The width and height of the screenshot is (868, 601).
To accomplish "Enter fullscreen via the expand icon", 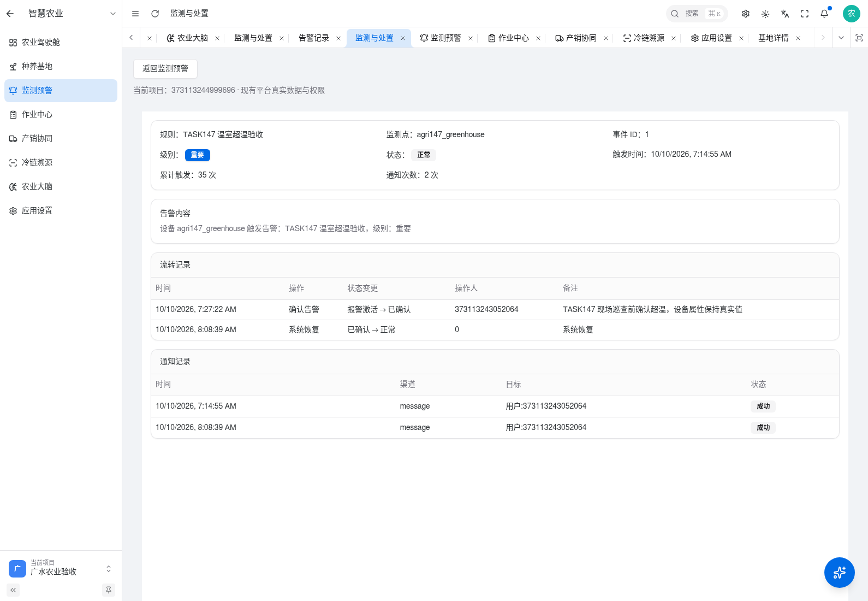I will point(805,14).
